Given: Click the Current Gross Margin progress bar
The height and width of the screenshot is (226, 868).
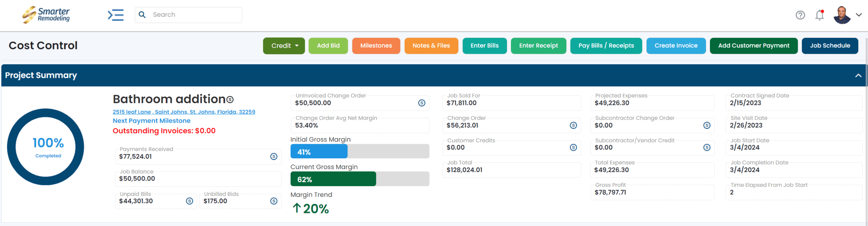Looking at the screenshot, I should click(x=360, y=179).
